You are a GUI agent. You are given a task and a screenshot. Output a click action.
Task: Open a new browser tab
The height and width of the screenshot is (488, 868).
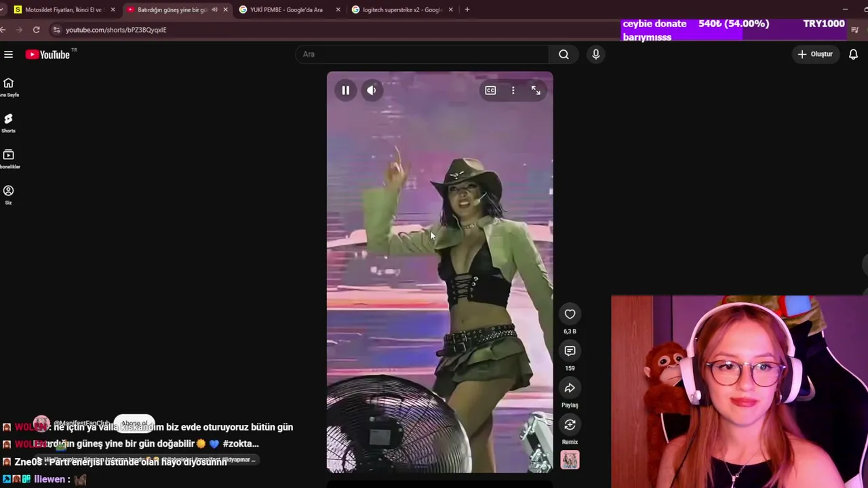[467, 9]
